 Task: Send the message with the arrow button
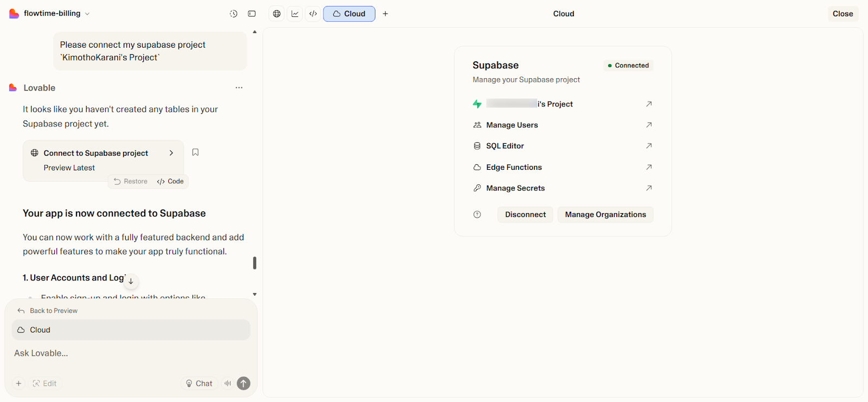pyautogui.click(x=244, y=384)
